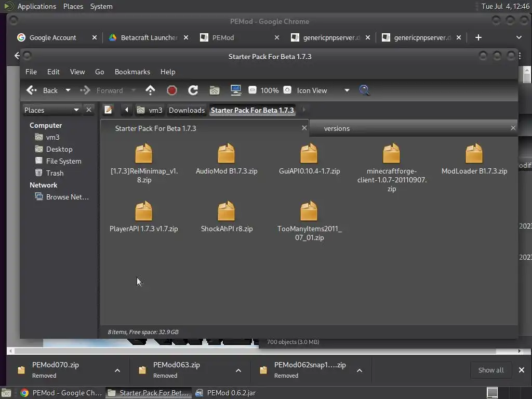532x399 pixels.
Task: Switch to the Betacraft Launcher Chrome tab
Action: click(x=149, y=37)
